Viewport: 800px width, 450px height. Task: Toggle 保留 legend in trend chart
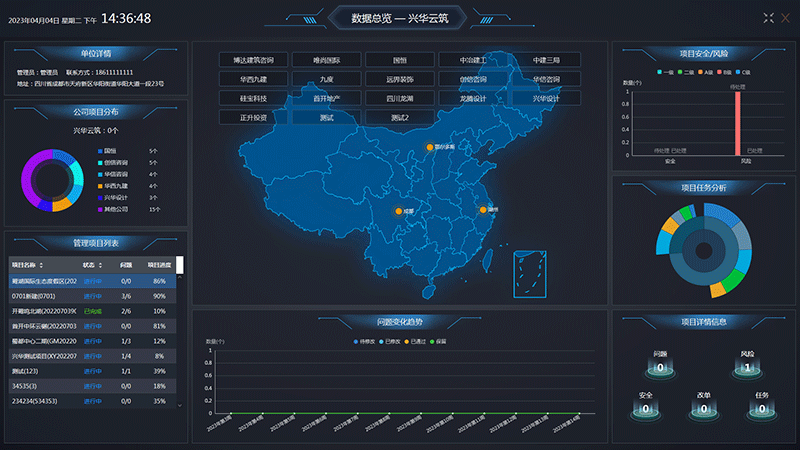pos(438,342)
